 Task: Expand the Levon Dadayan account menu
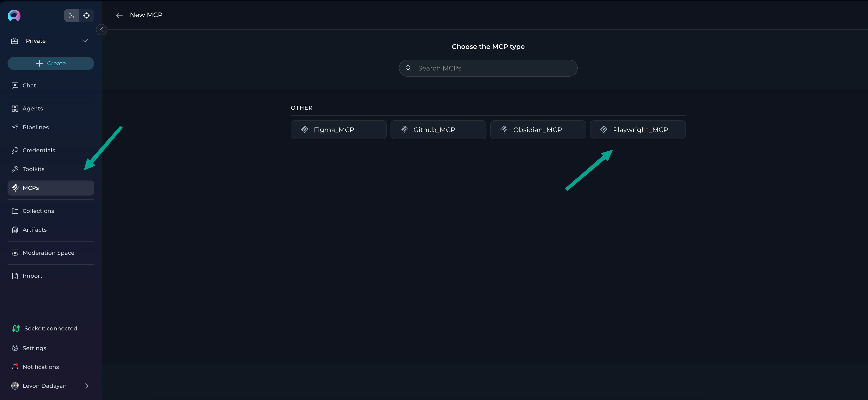pos(51,386)
